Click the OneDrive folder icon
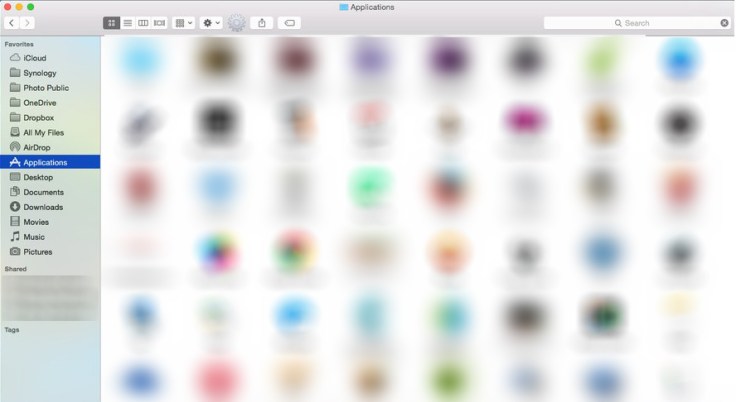Image resolution: width=736 pixels, height=402 pixels. click(15, 102)
